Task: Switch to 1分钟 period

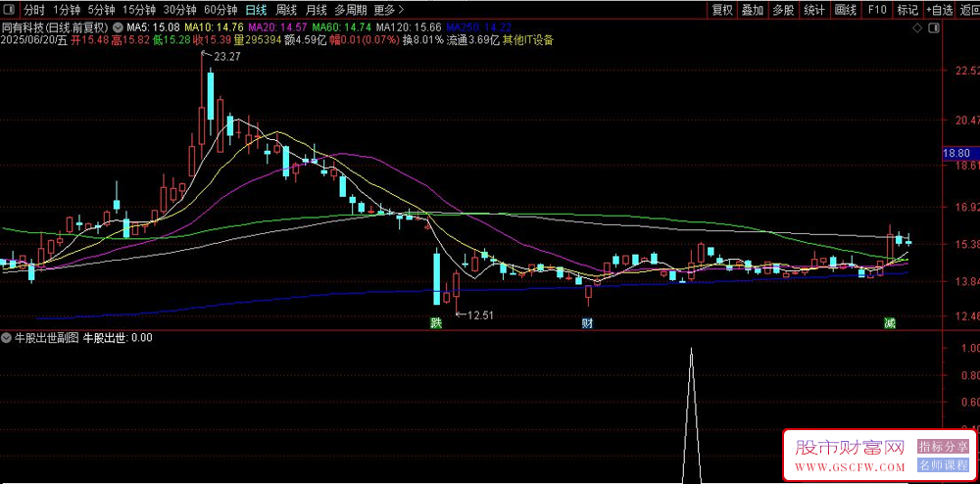Action: (x=67, y=10)
